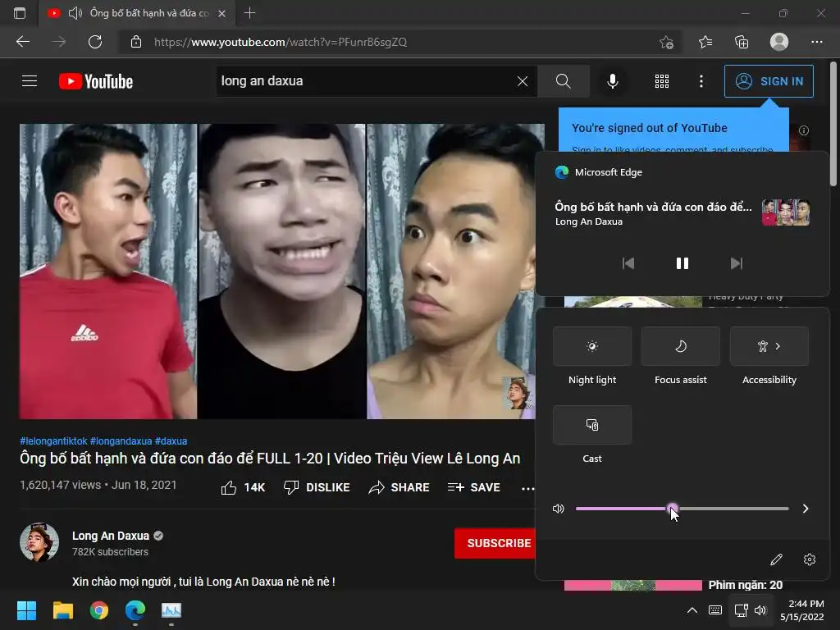Open the Windows Start menu
Image resolution: width=840 pixels, height=630 pixels.
[x=26, y=610]
